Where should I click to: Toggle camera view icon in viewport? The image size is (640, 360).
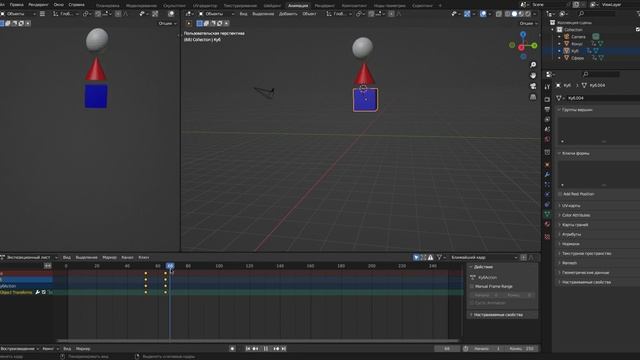[533, 86]
